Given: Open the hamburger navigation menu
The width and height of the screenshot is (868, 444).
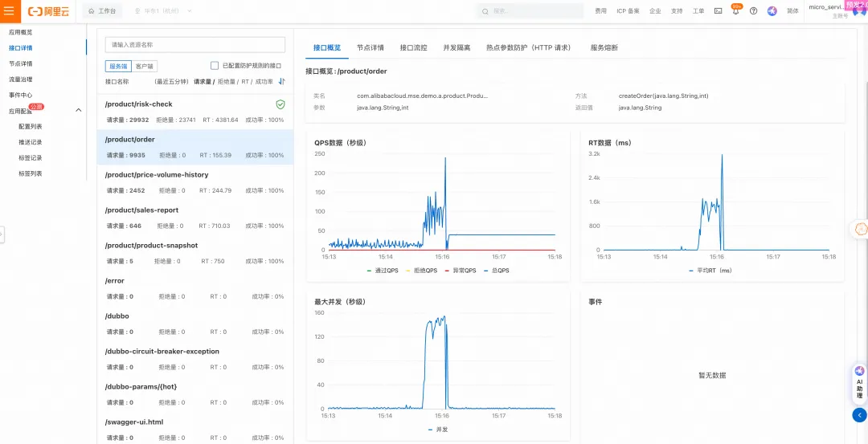Looking at the screenshot, I should [x=10, y=11].
